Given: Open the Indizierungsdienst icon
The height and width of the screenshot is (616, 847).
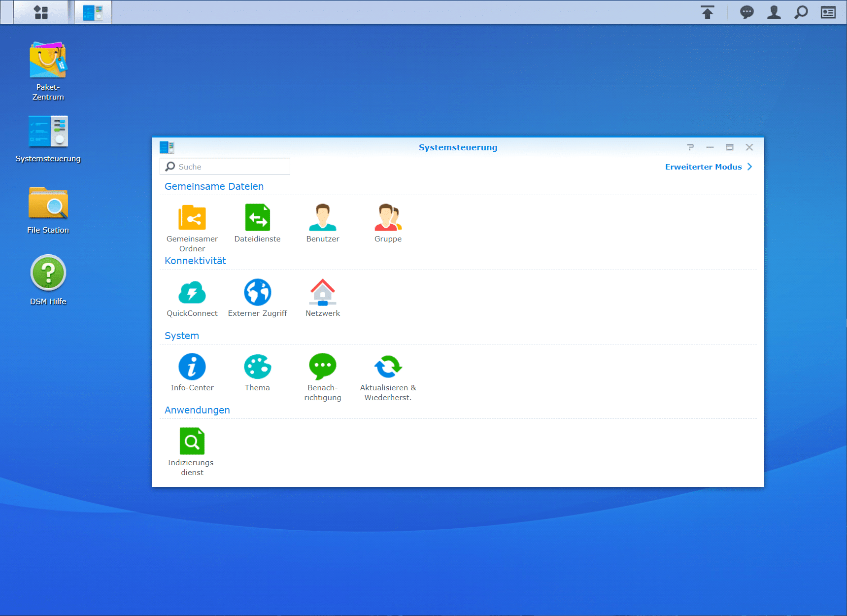Looking at the screenshot, I should [192, 442].
